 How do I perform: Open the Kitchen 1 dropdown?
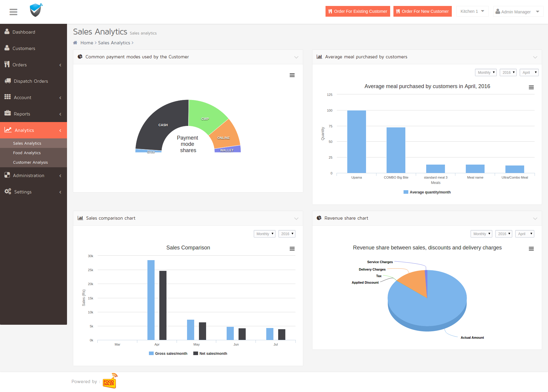(472, 11)
